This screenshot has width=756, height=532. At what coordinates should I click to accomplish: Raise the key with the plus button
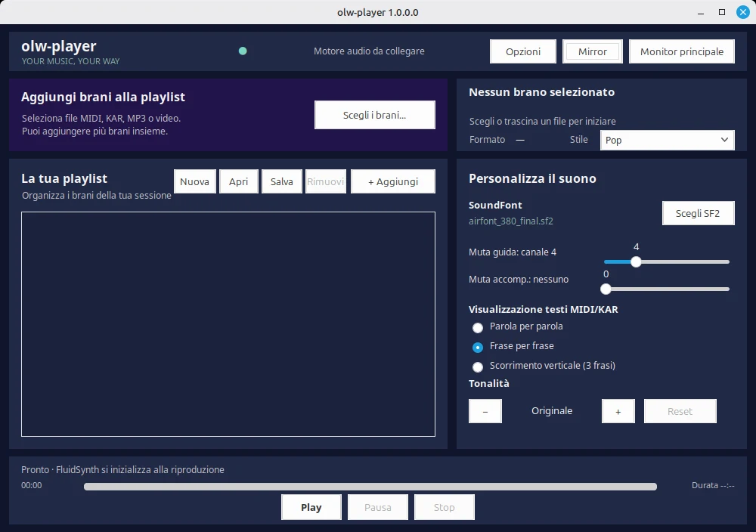tap(618, 411)
